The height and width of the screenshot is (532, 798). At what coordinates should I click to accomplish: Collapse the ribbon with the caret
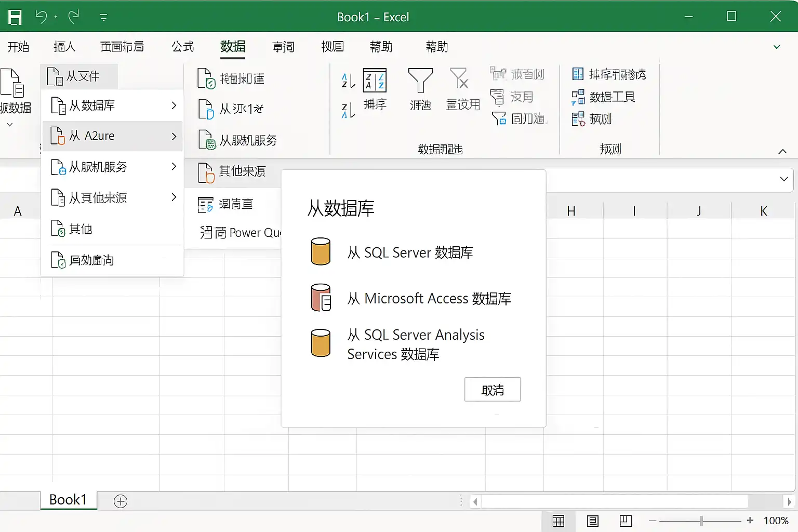pyautogui.click(x=782, y=152)
